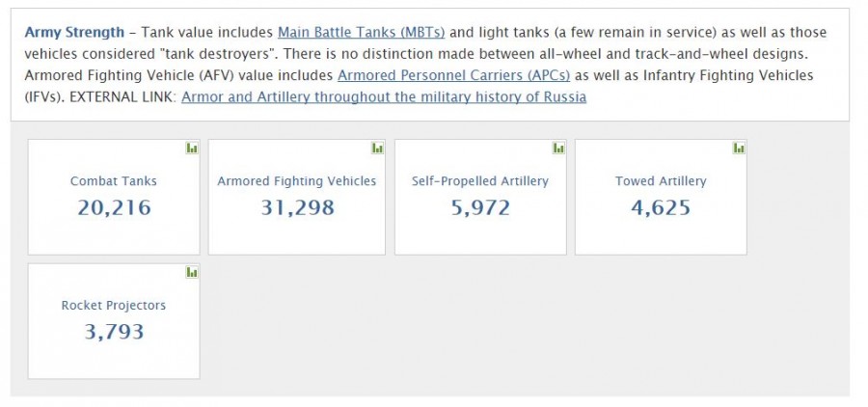
Task: Click the Towed Artillery bar chart icon
Action: click(739, 149)
